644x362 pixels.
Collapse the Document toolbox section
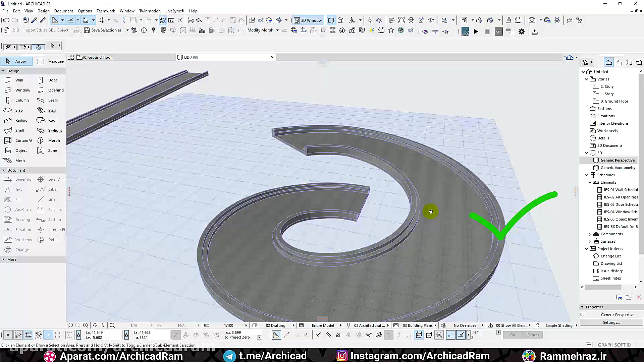3,170
